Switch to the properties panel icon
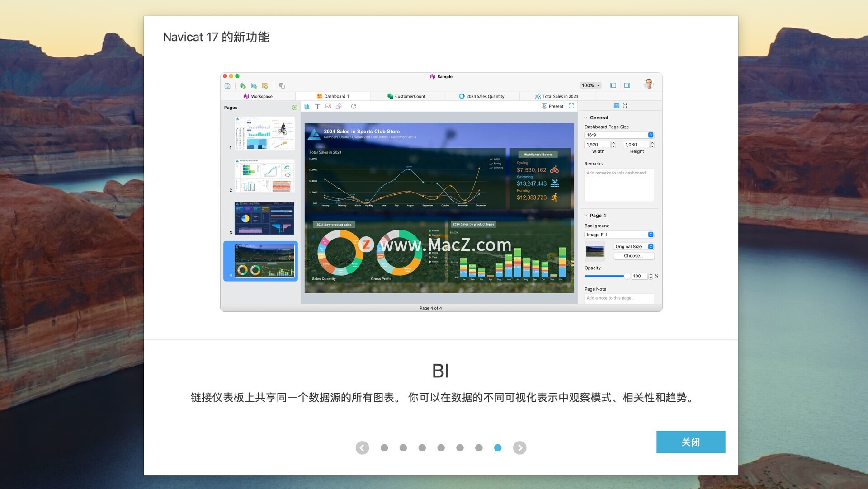Viewport: 868px width, 489px height. click(x=617, y=106)
